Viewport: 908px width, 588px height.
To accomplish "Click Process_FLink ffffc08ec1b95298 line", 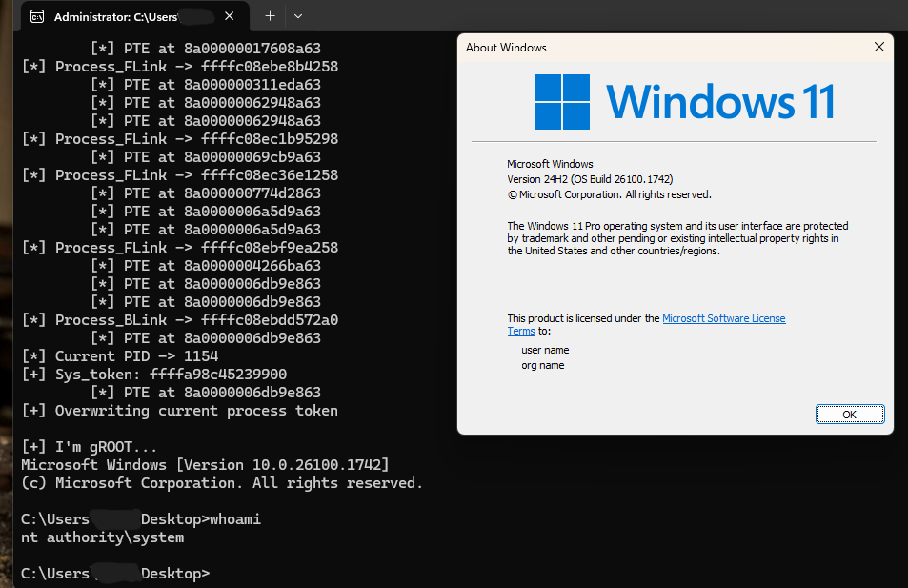I will click(x=179, y=138).
